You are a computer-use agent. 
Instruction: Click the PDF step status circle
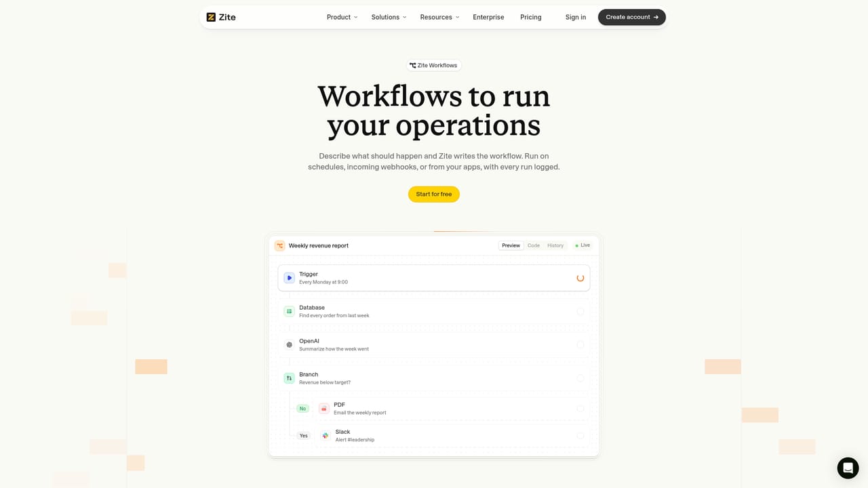580,409
